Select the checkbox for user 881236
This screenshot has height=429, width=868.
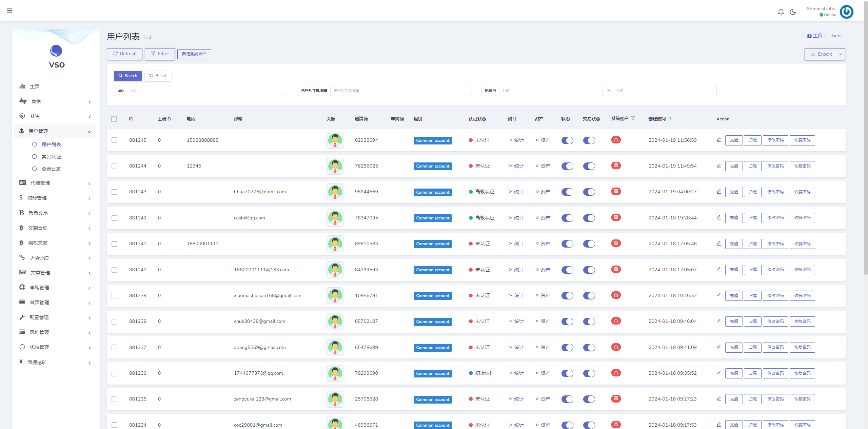click(x=115, y=373)
